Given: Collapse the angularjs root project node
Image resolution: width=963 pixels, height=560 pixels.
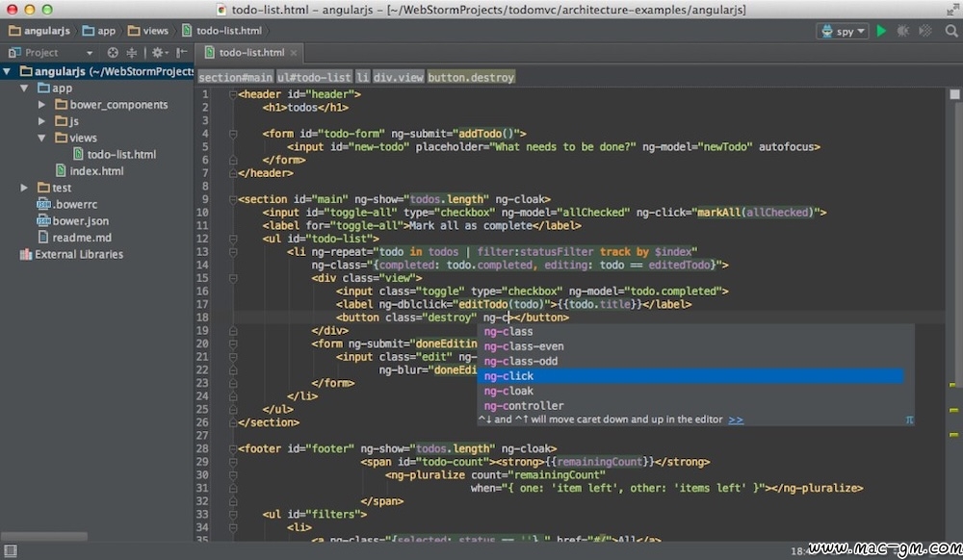Looking at the screenshot, I should coord(7,72).
